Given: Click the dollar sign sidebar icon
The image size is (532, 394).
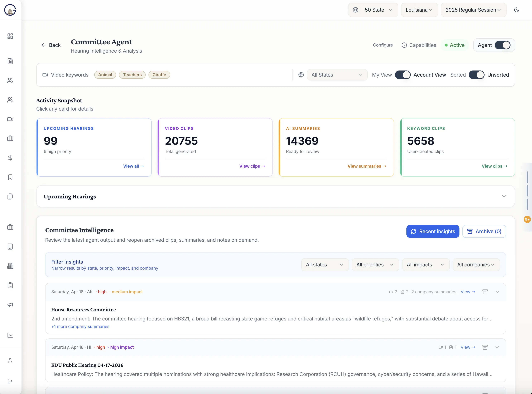Looking at the screenshot, I should point(10,158).
